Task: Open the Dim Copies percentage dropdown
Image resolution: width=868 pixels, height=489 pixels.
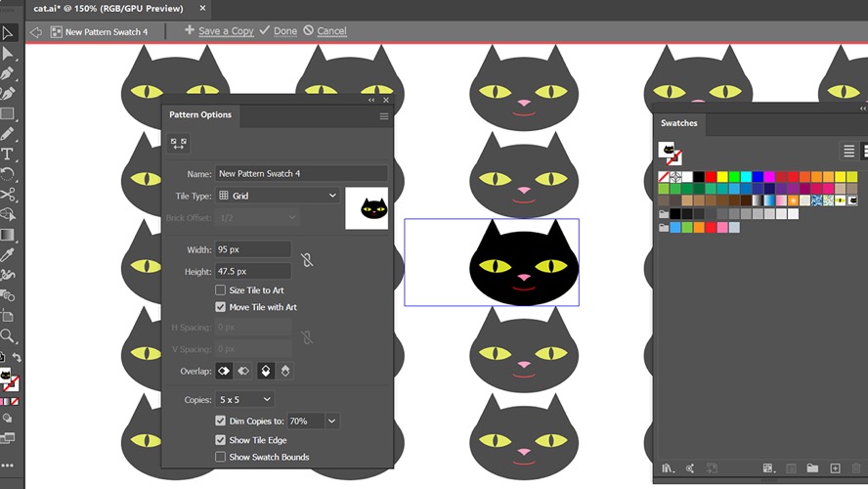Action: click(x=331, y=421)
